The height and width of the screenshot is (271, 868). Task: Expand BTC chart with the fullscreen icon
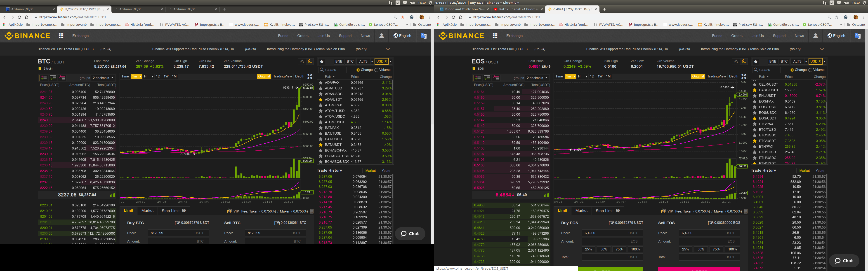pos(310,76)
